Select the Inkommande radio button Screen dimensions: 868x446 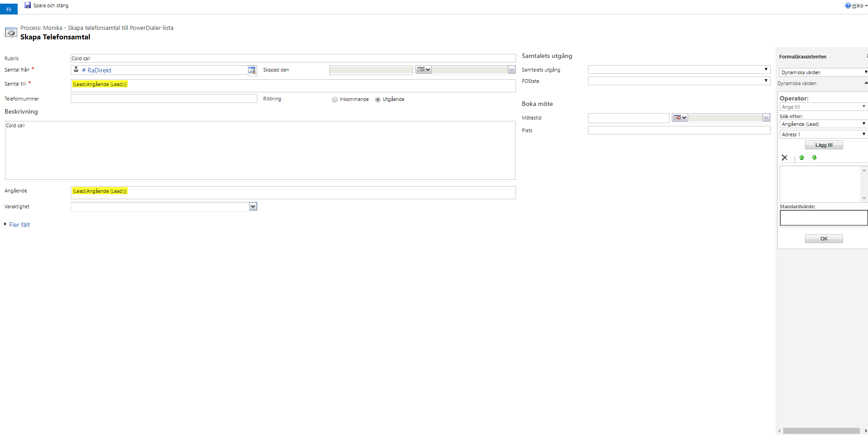tap(335, 99)
